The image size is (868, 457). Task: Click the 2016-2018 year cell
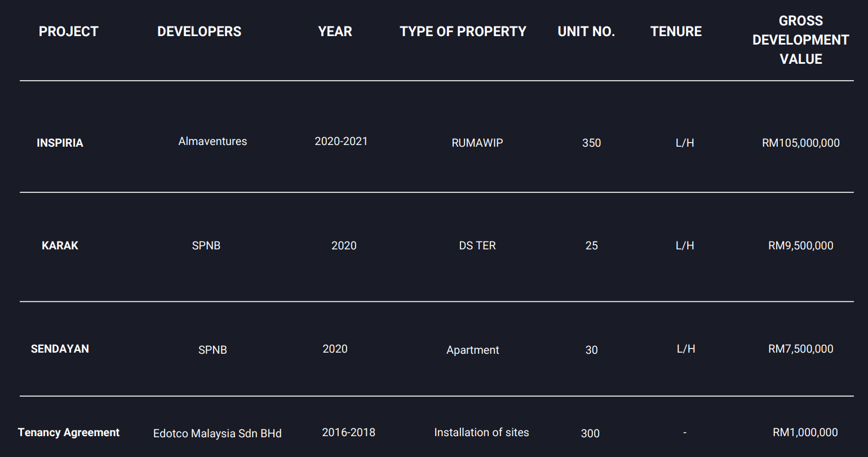(348, 433)
